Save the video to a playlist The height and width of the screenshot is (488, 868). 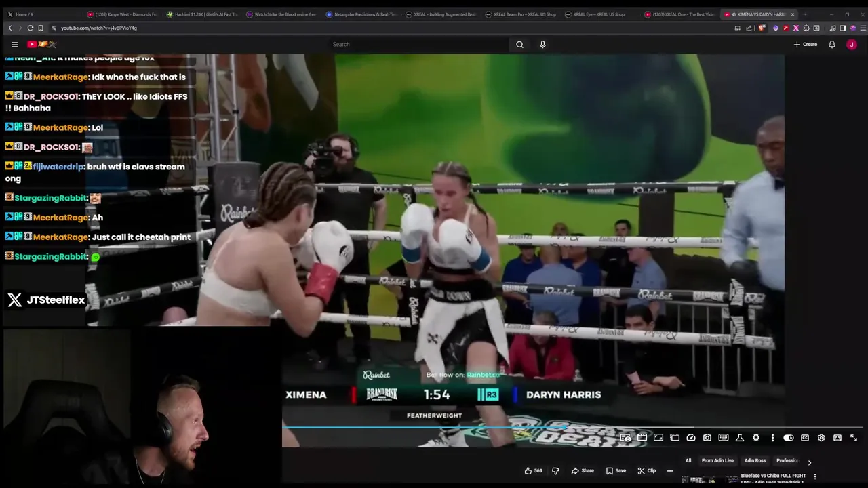pos(616,470)
